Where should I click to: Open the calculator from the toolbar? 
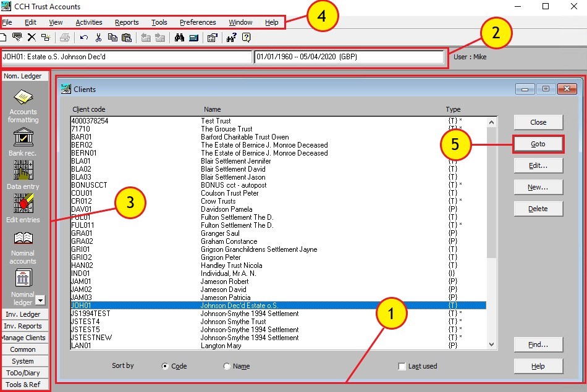[193, 38]
